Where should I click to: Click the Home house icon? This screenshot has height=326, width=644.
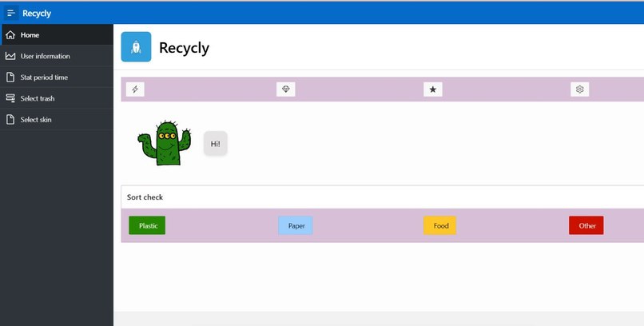point(10,35)
